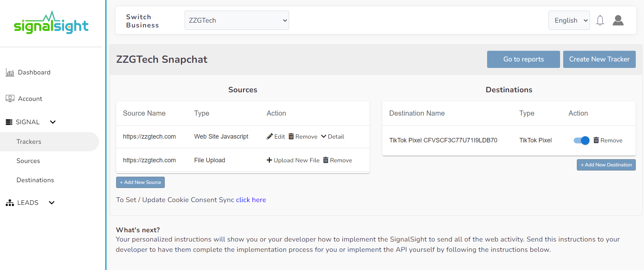Click the Go to reports button

point(523,59)
